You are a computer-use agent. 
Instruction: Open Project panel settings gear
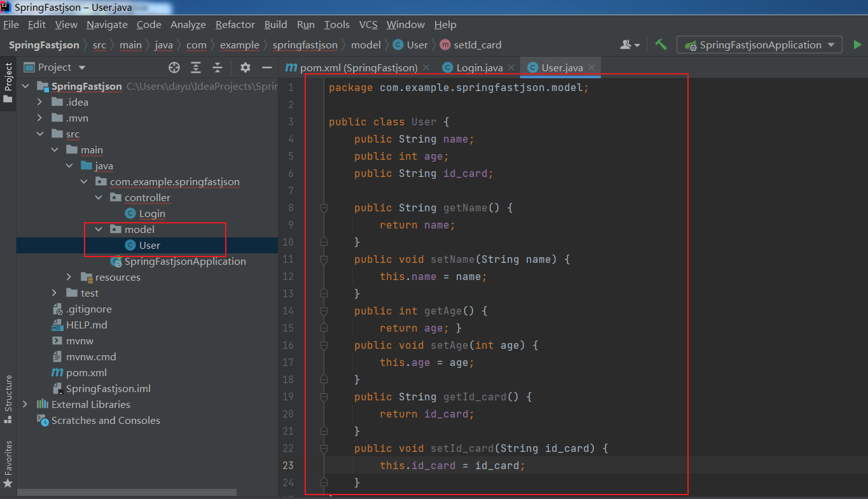(245, 67)
